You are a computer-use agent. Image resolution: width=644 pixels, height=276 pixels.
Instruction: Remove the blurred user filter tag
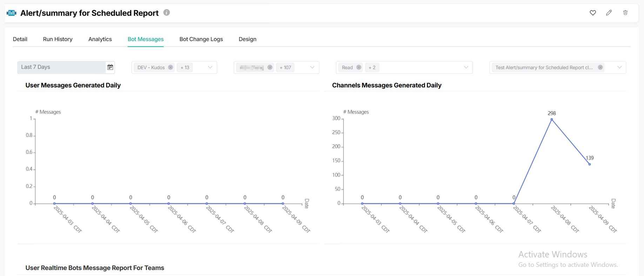(x=270, y=67)
